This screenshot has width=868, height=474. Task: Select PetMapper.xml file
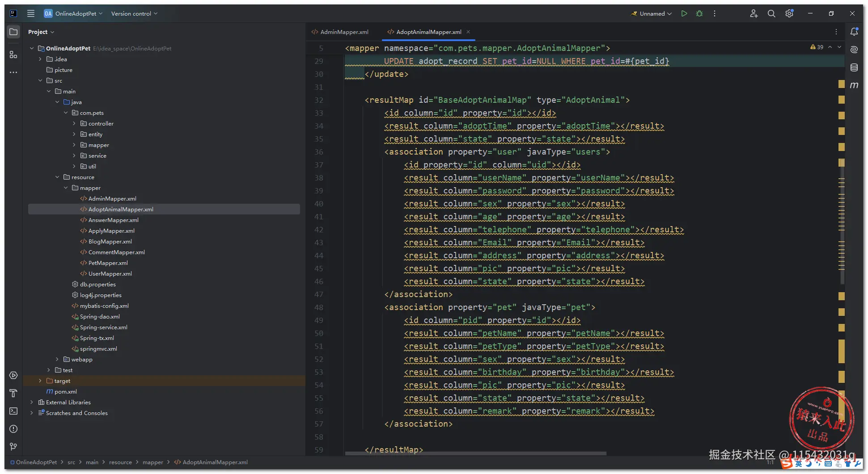point(108,263)
